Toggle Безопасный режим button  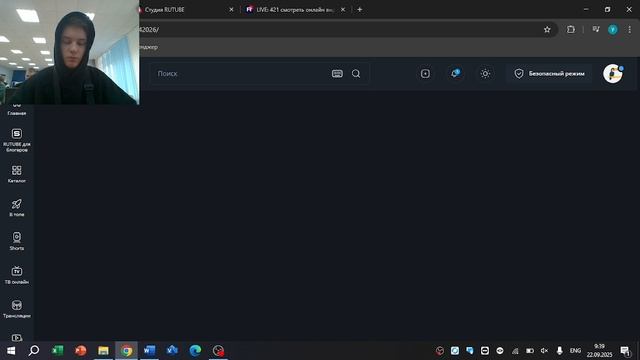[549, 73]
